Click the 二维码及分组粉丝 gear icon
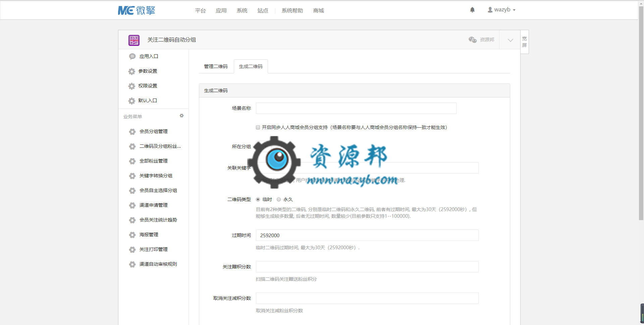 coord(132,146)
